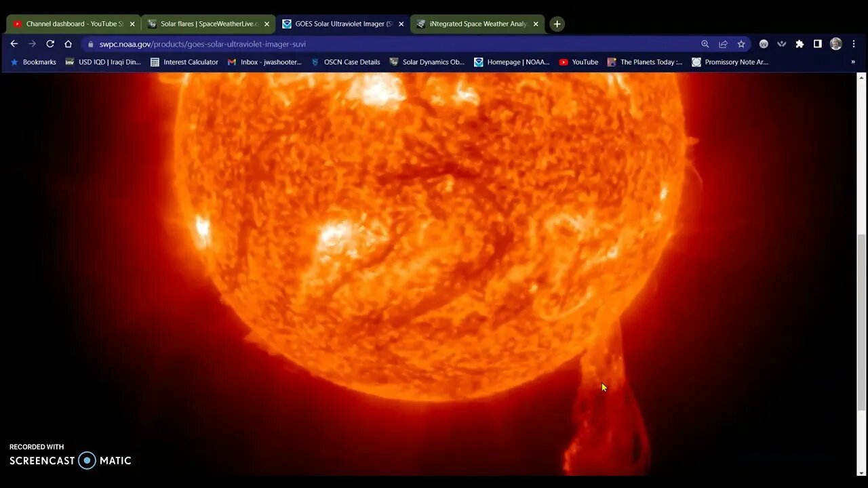Open the extension icon left of puzzle piece
The image size is (868, 488).
[x=782, y=44]
